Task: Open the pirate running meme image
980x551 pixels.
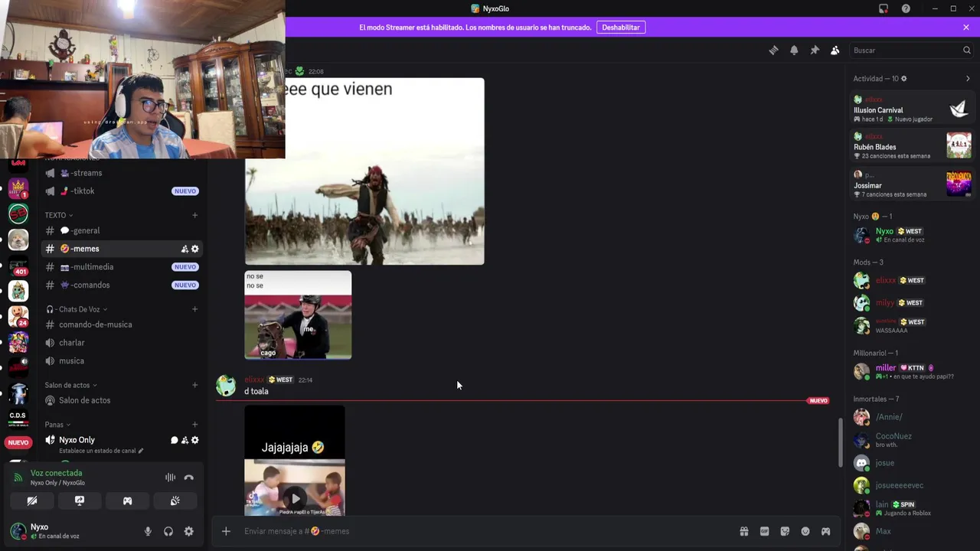Action: [364, 171]
